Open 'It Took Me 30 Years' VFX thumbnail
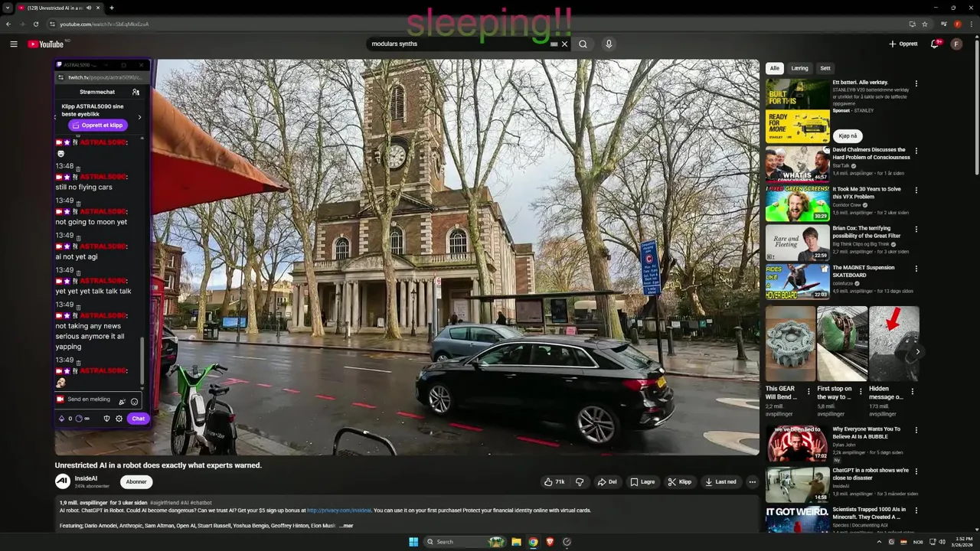980x551 pixels. (x=797, y=204)
